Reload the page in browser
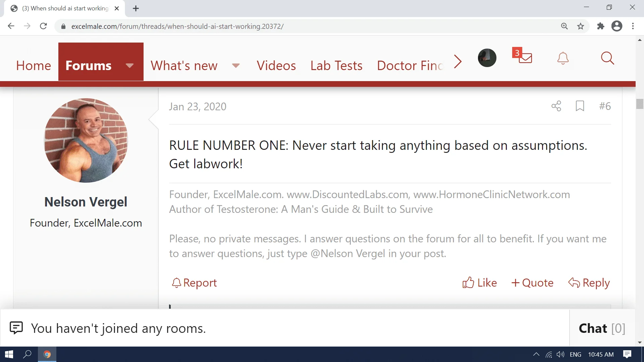 43,26
